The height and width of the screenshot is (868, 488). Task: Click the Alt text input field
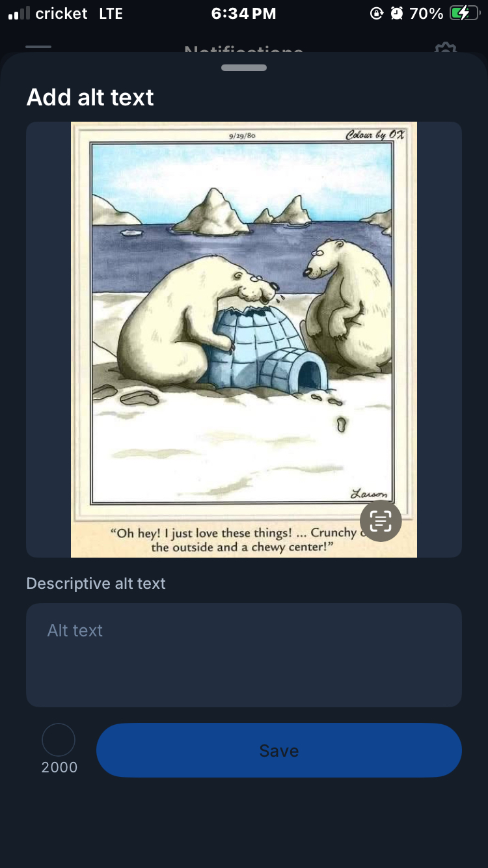(x=244, y=655)
